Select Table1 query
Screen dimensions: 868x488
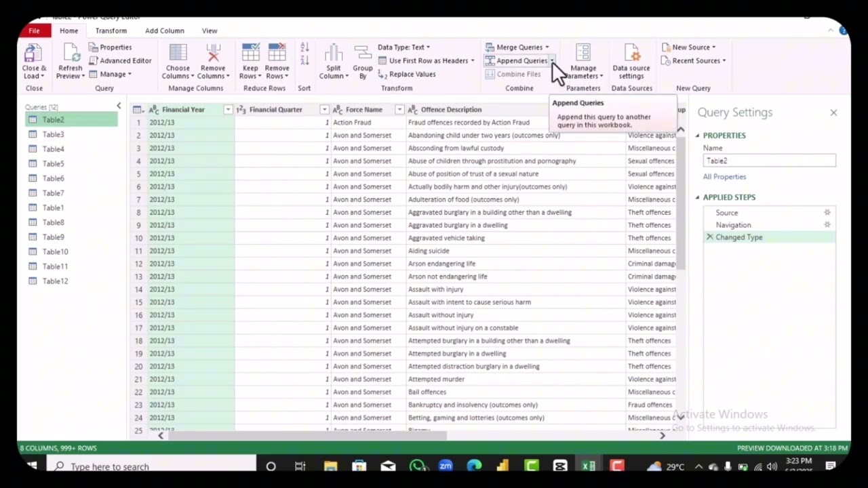(x=71, y=207)
